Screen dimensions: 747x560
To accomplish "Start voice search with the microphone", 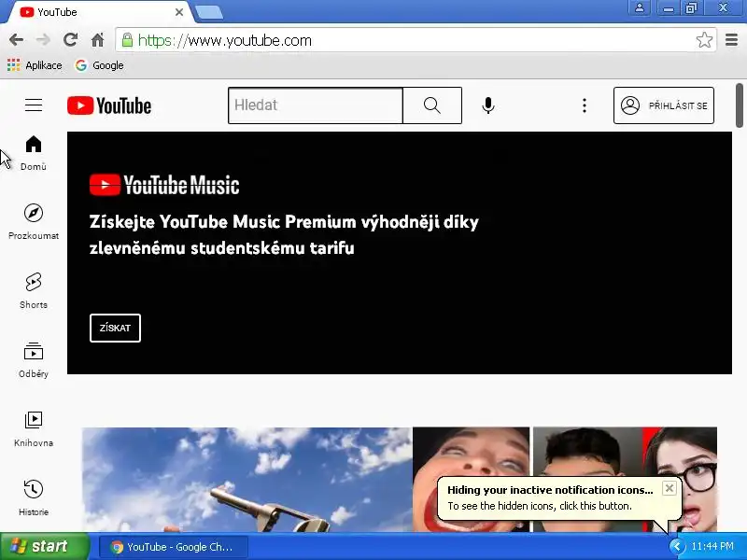I will point(487,105).
